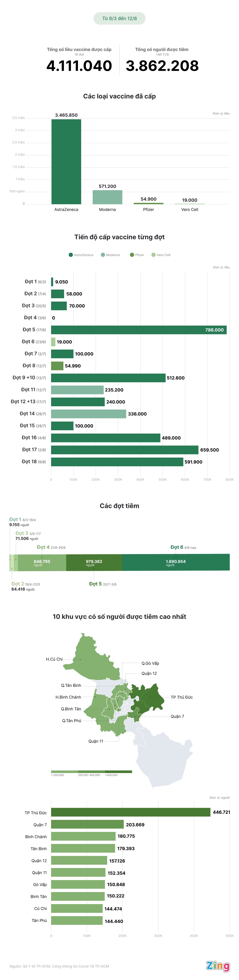Click the AstraZeneca legend dot
Viewport: 239px width, 980px height.
coord(71,255)
